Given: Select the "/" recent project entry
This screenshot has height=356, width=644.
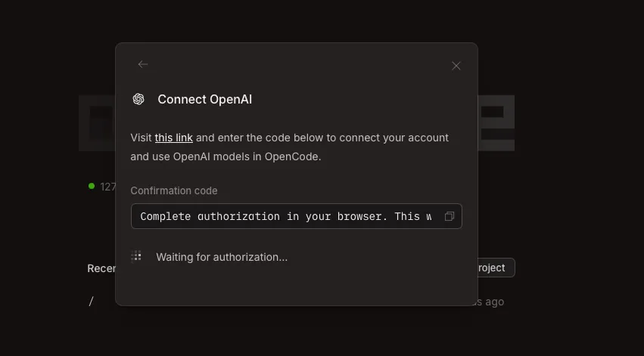Looking at the screenshot, I should pos(92,302).
